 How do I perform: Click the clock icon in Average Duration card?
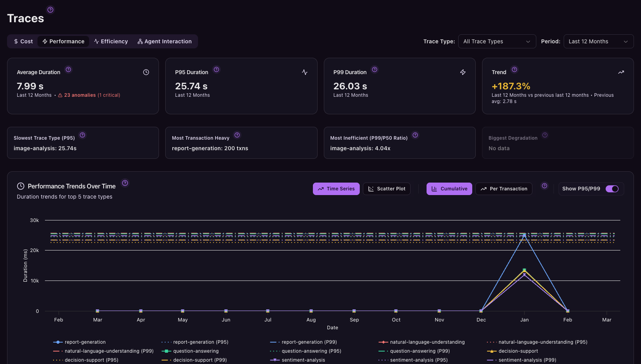click(146, 72)
